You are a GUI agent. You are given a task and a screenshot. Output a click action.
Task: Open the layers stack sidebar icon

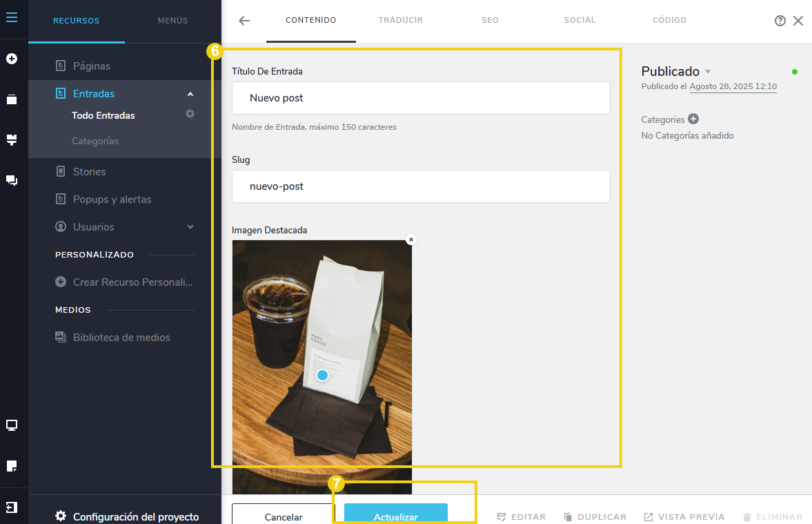(12, 99)
